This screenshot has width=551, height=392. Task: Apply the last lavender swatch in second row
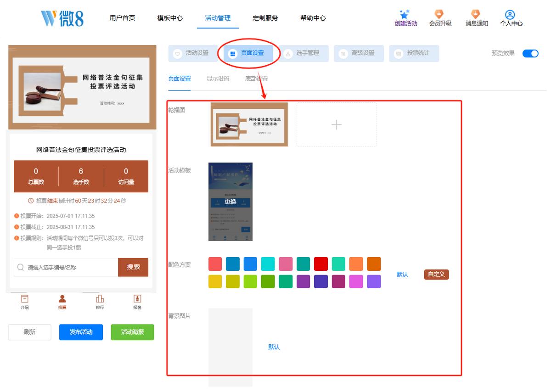tap(374, 281)
